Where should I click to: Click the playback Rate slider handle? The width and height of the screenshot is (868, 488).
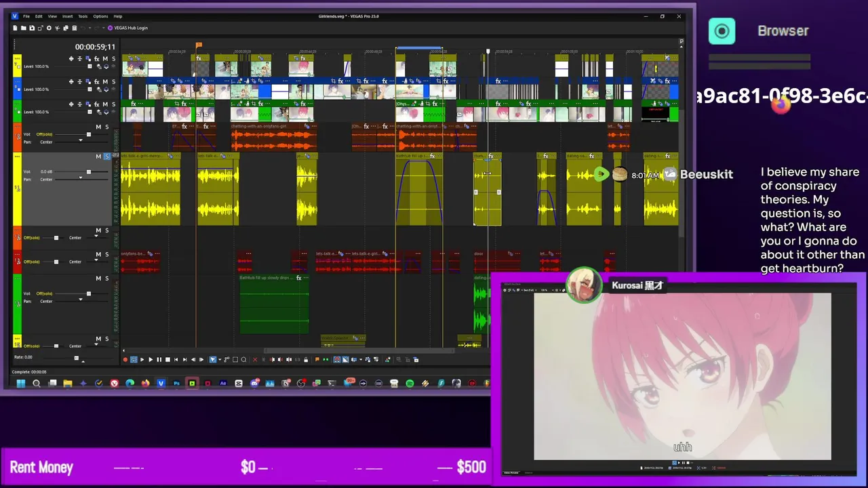pyautogui.click(x=76, y=358)
